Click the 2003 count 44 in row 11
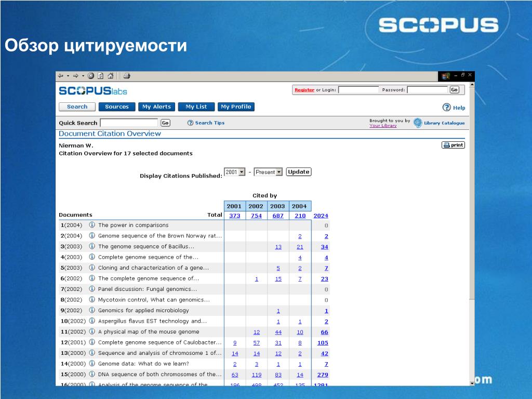This screenshot has height=399, width=532. (278, 332)
